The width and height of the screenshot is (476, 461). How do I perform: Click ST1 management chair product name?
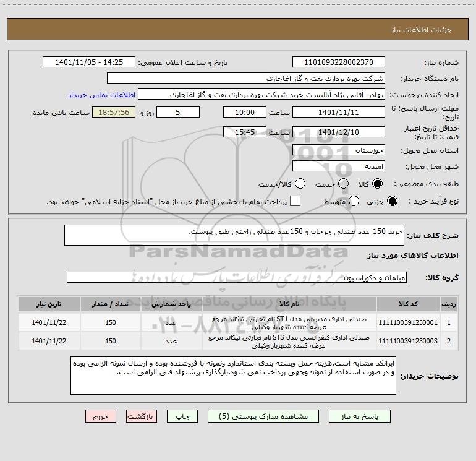289,323
